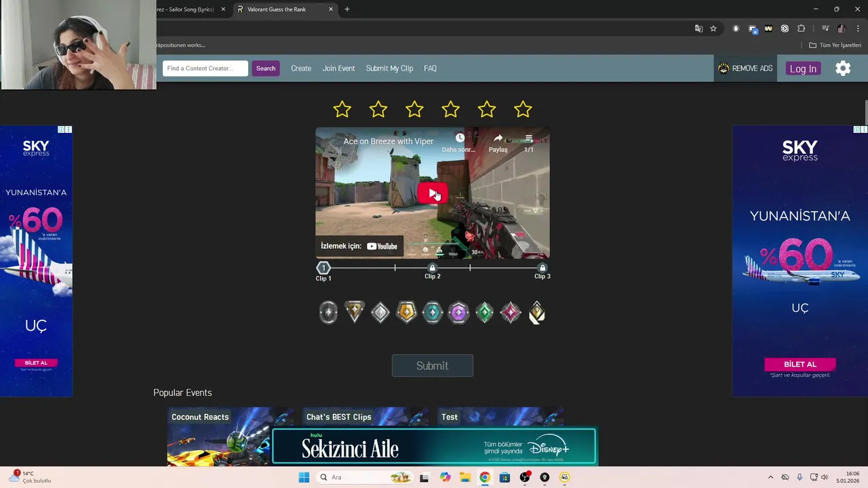
Task: Click the REMOVE ADS button
Action: pyautogui.click(x=745, y=68)
